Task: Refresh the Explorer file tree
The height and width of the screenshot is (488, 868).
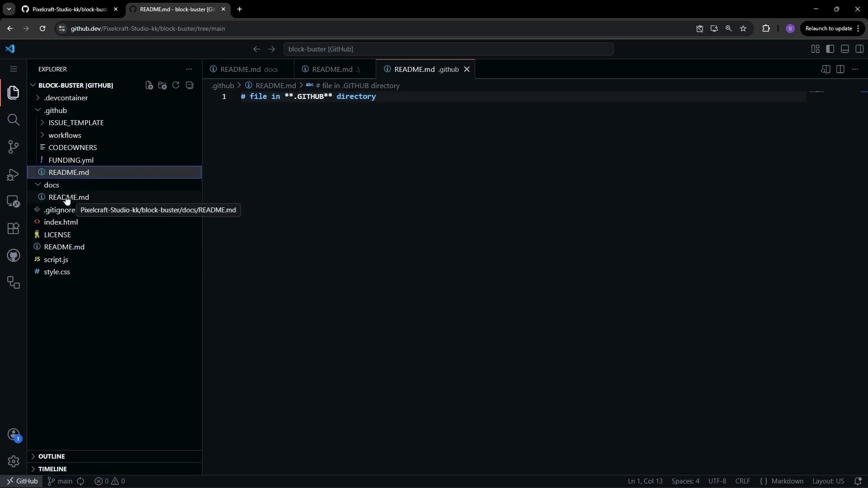Action: (x=176, y=85)
